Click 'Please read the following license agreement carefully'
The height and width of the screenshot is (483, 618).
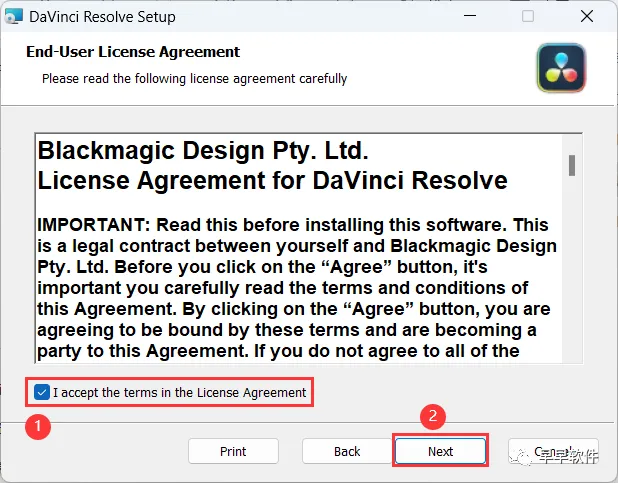click(195, 78)
